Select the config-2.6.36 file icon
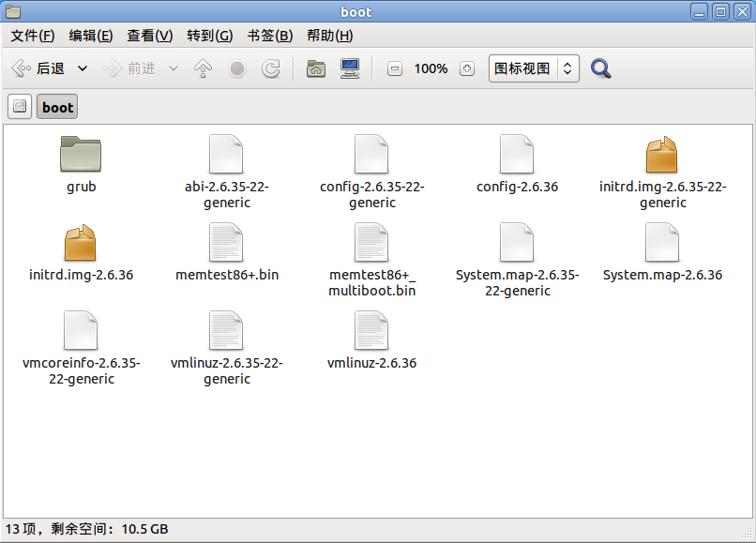This screenshot has height=543, width=756. coord(517,154)
